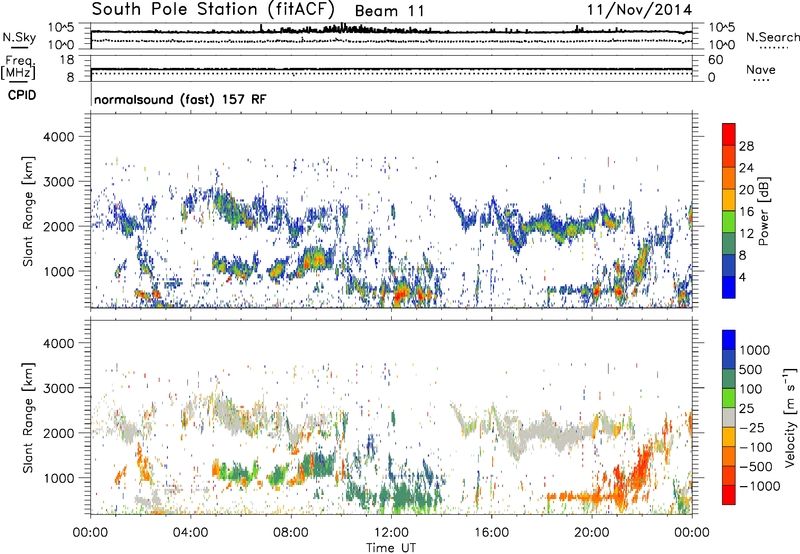Click the 10^5 tick beside N.Sky

pos(61,27)
